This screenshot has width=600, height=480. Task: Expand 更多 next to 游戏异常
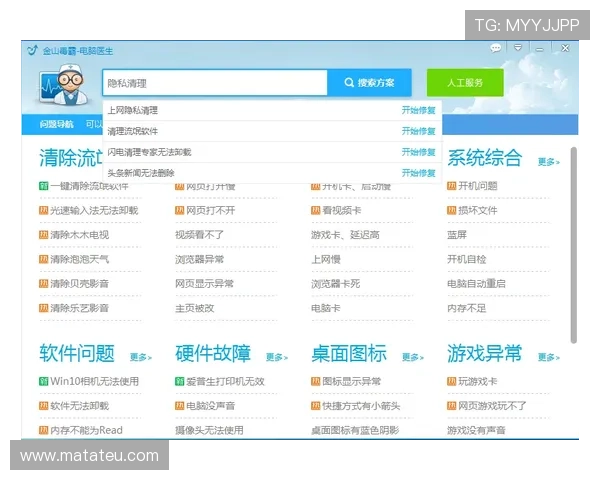pyautogui.click(x=549, y=357)
